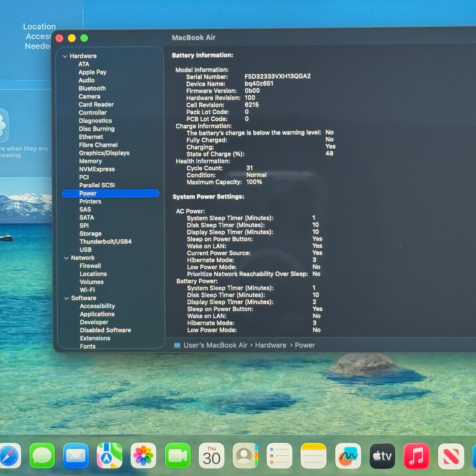
Task: Launch the Music app
Action: pyautogui.click(x=416, y=456)
